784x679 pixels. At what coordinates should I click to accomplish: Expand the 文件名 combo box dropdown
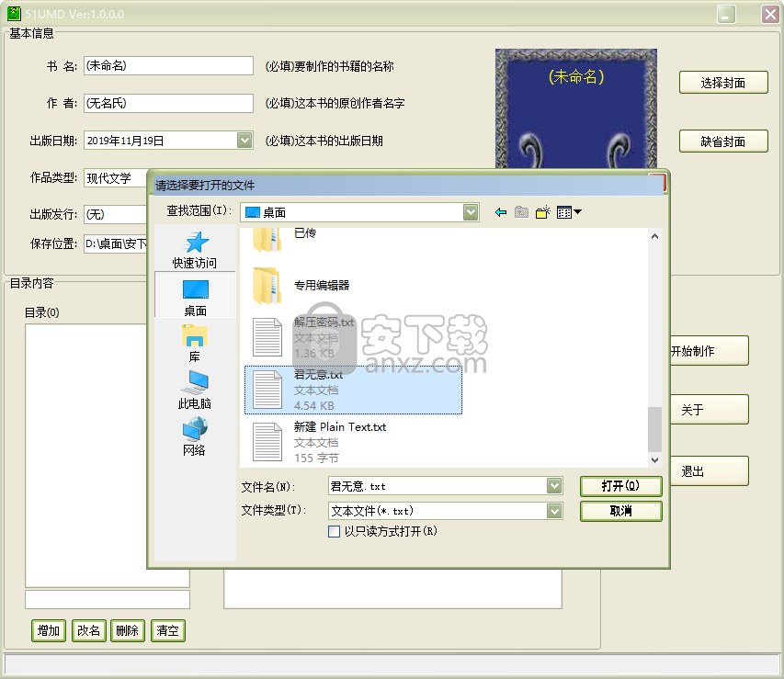coord(553,486)
